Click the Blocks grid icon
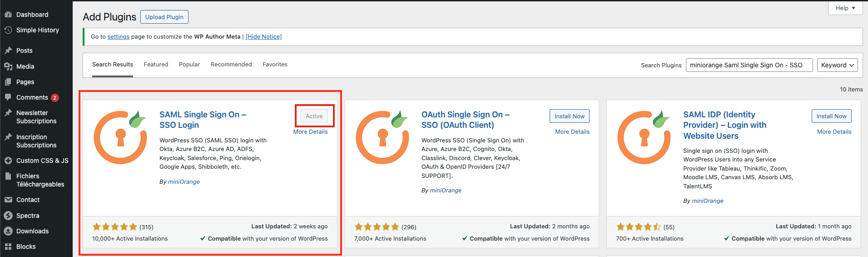Screen dimensions: 868x257 [x=8, y=247]
